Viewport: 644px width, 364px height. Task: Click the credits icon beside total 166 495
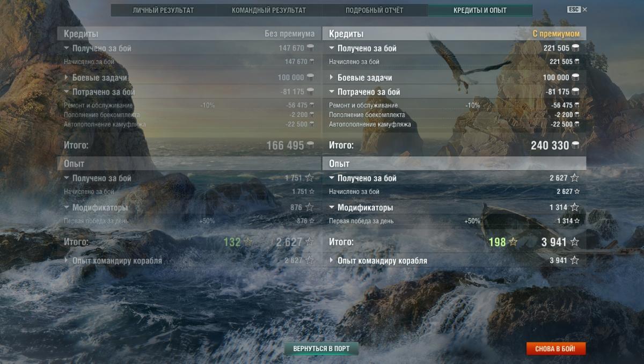(310, 145)
